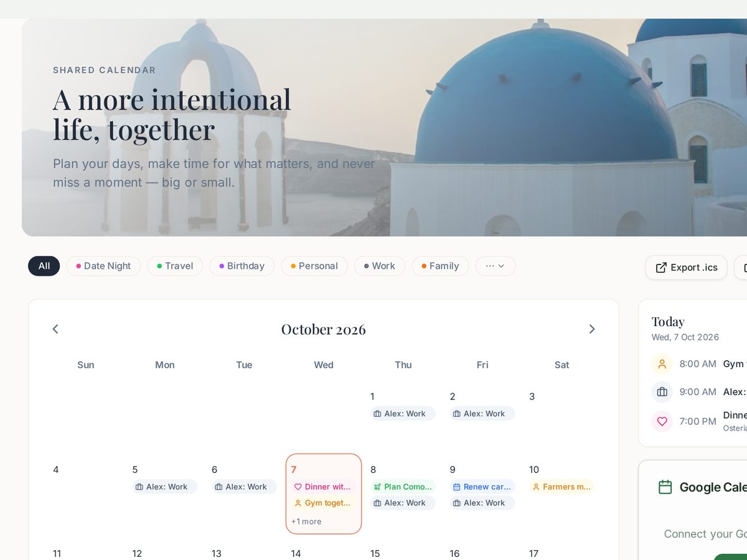
Task: Open Plan Como event on October 8
Action: coord(403,487)
